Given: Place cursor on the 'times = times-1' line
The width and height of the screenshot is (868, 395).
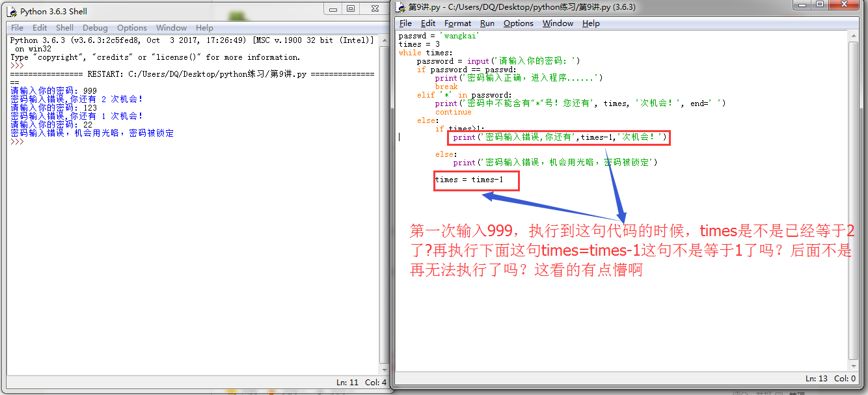Looking at the screenshot, I should click(468, 180).
